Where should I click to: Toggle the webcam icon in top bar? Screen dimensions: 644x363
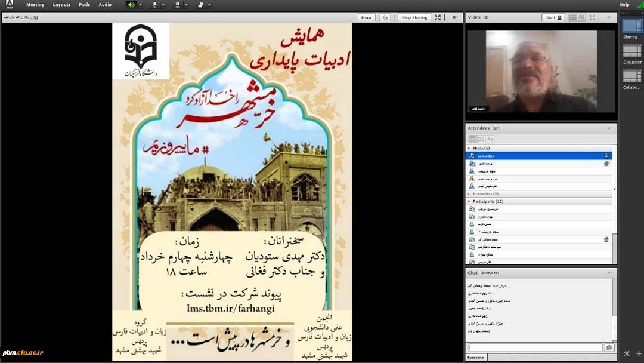point(177,5)
